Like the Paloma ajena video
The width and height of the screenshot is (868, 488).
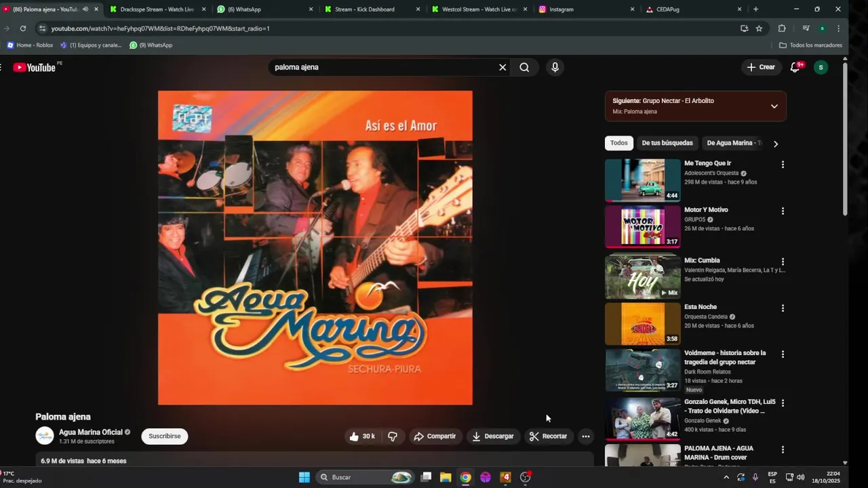click(362, 436)
